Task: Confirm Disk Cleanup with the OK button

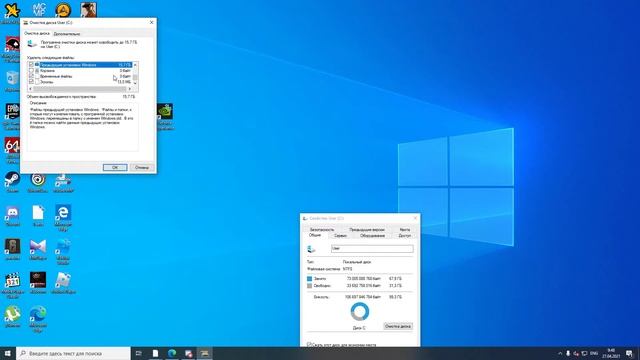Action: coord(115,167)
